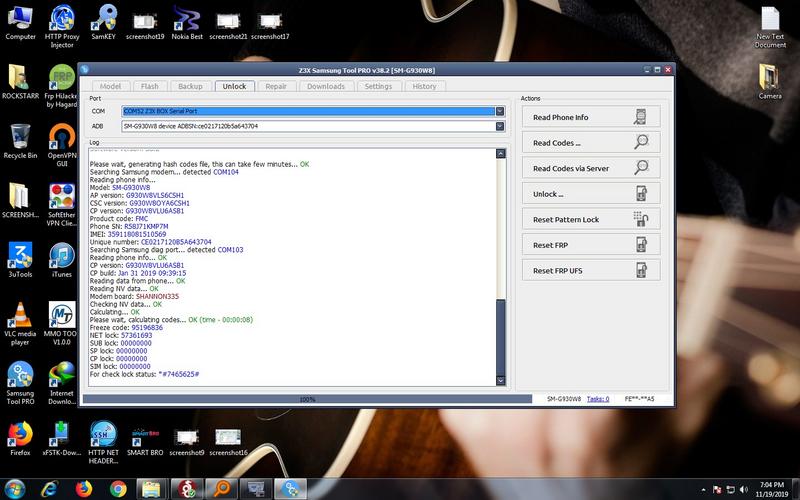Launch SamKEY desktop shortcut
This screenshot has height=500, width=800.
104,23
